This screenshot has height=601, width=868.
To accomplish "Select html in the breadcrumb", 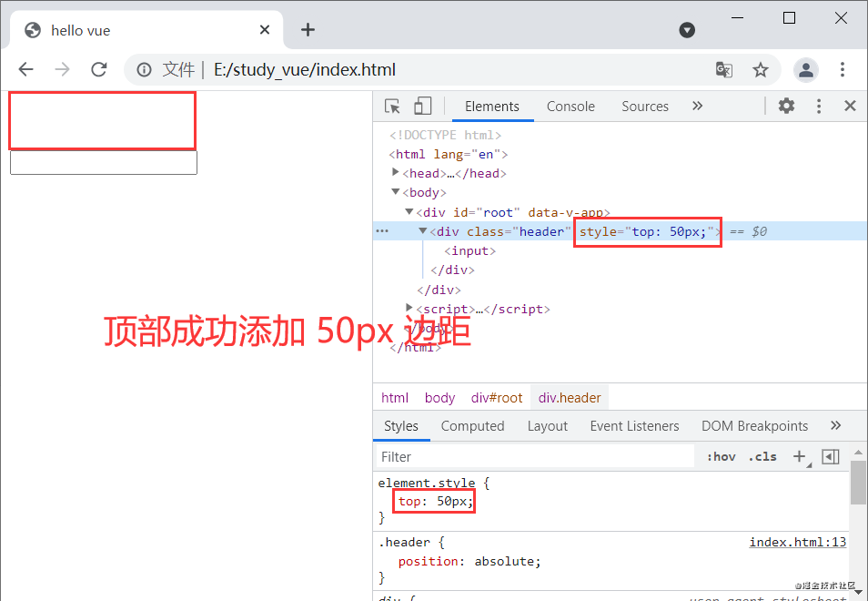I will click(x=395, y=398).
